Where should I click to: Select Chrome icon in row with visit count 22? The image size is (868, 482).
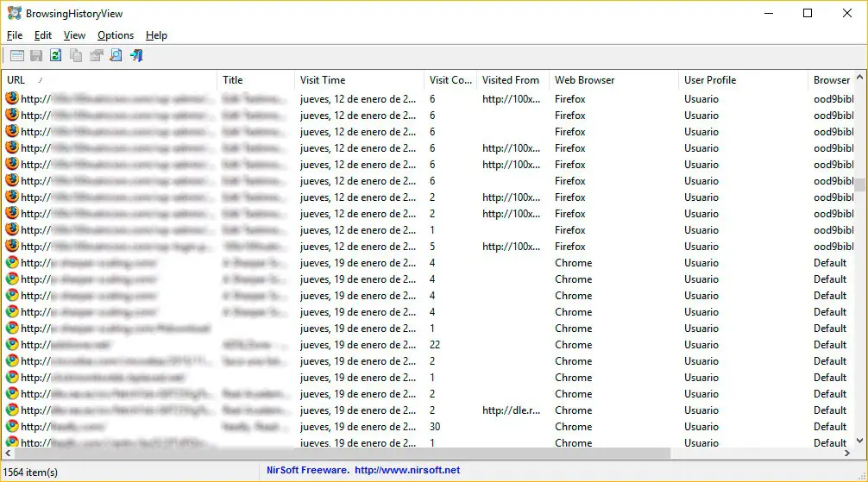pyautogui.click(x=11, y=344)
